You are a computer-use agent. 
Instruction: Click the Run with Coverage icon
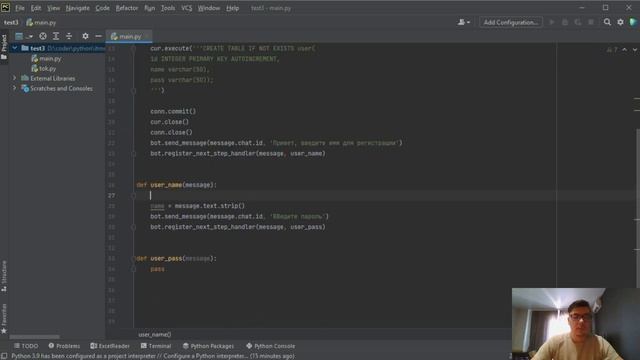(x=578, y=22)
